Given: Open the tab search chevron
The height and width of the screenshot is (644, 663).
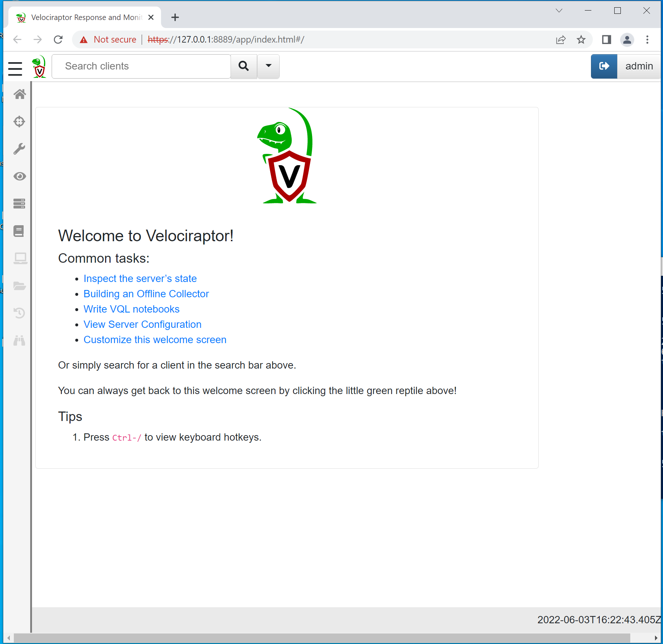Looking at the screenshot, I should (x=559, y=11).
